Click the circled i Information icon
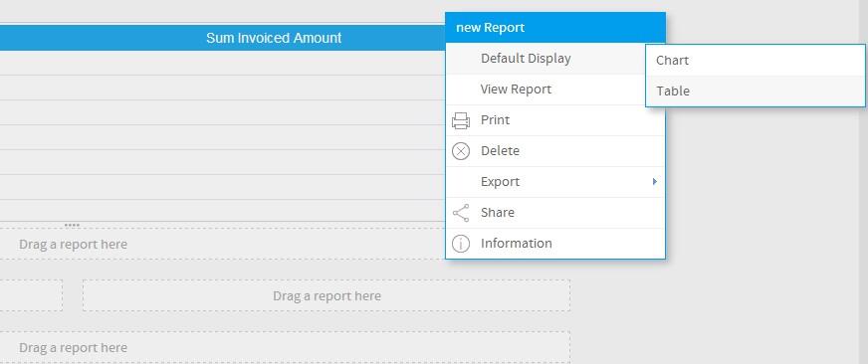The image size is (868, 364). (x=461, y=244)
